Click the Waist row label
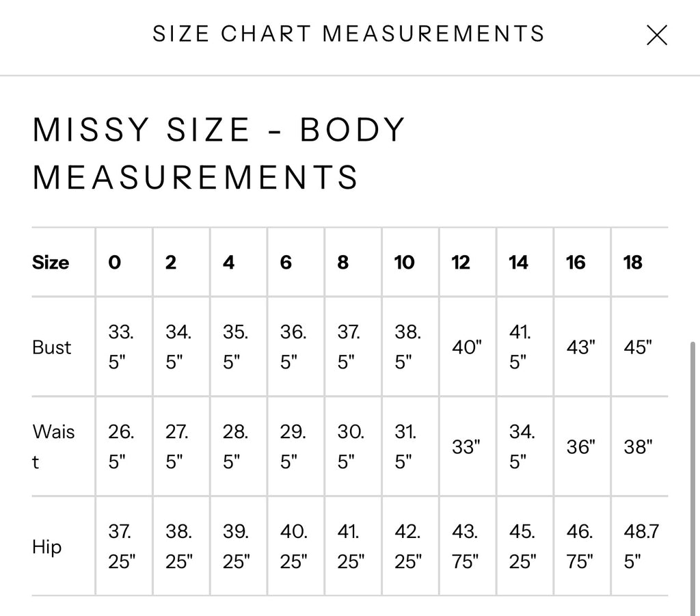 (53, 446)
